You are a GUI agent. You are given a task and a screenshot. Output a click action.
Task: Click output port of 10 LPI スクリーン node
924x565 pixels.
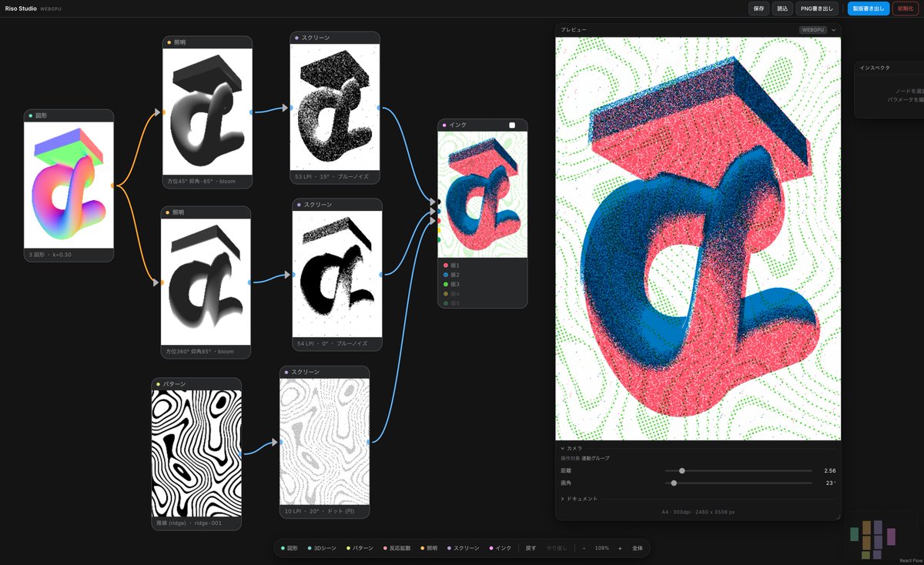tap(369, 442)
